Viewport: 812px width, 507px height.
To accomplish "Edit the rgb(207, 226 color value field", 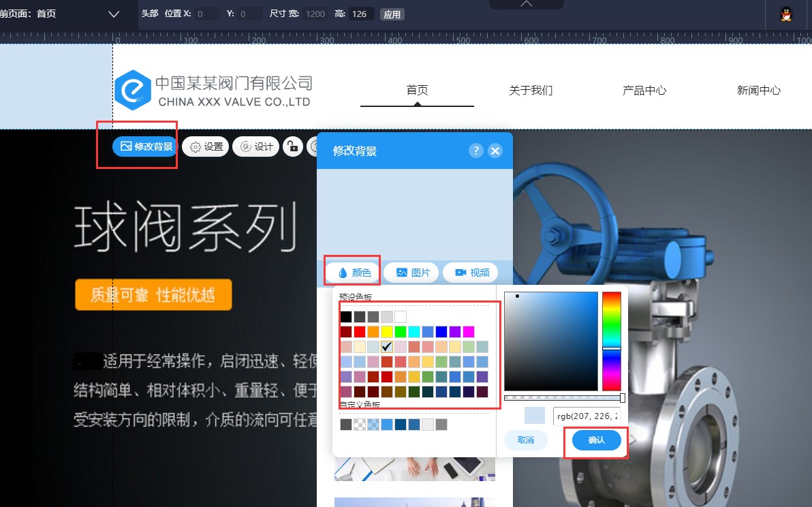I will click(587, 416).
